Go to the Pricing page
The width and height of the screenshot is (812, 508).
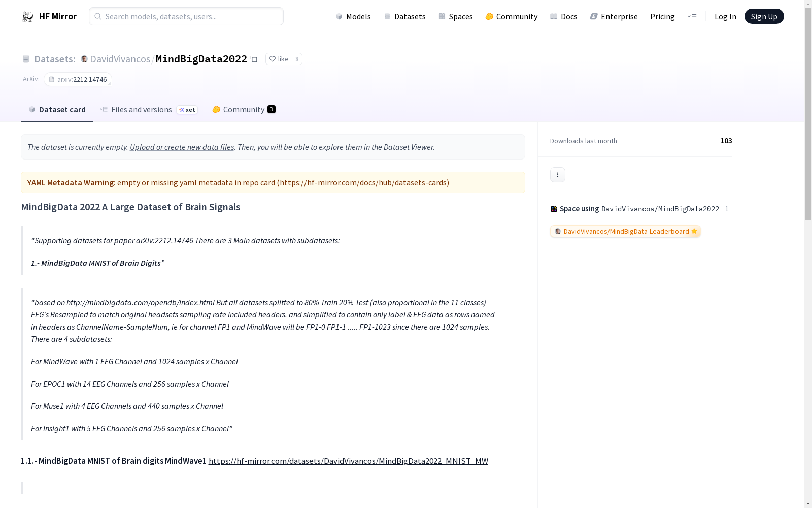click(662, 16)
